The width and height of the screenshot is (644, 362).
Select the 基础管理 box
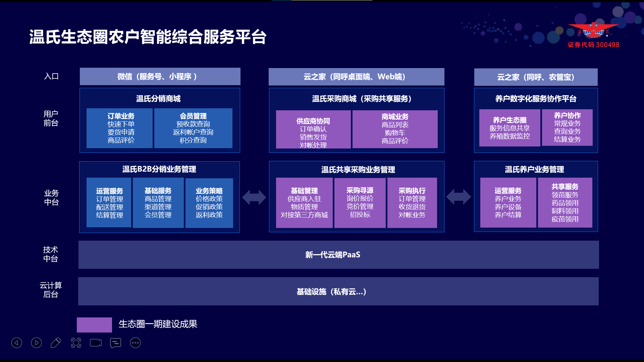[x=304, y=203]
